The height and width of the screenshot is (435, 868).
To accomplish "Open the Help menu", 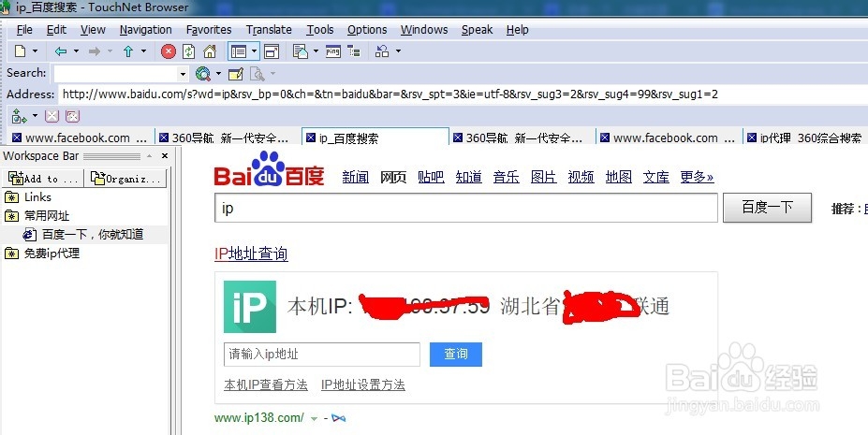I will click(517, 30).
